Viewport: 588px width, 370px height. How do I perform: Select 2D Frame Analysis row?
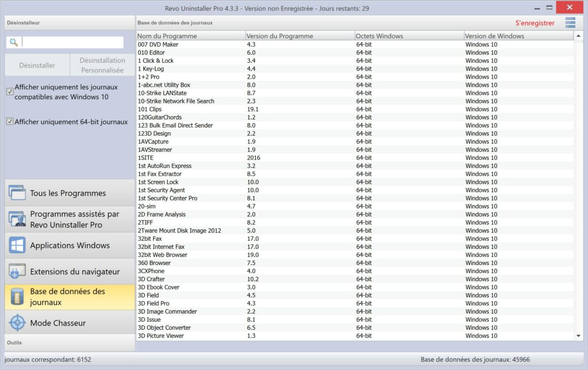pos(355,214)
